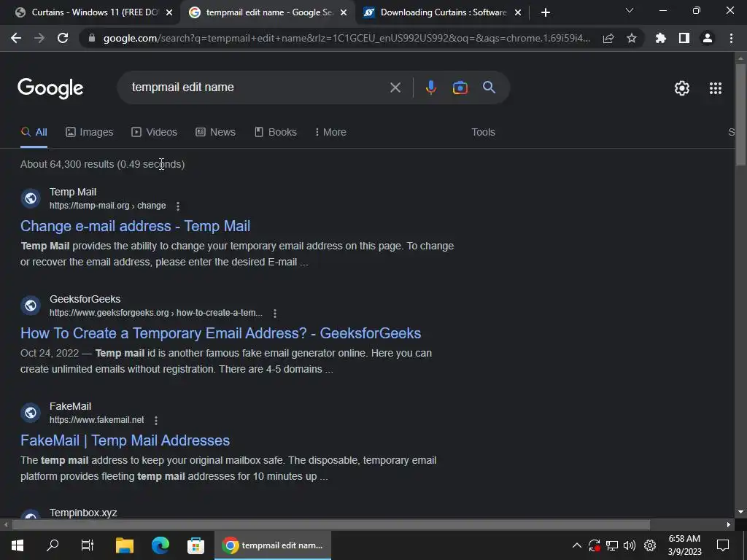
Task: Clear the search query with X
Action: [395, 87]
